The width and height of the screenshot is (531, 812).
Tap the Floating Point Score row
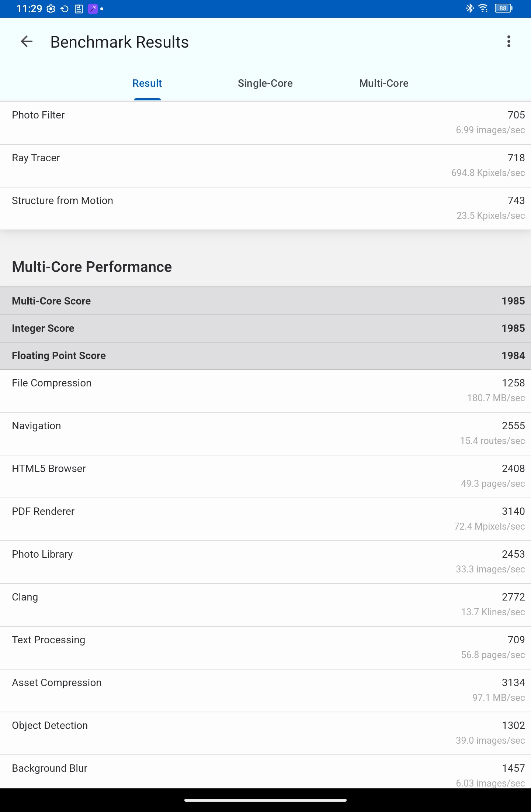pos(265,355)
